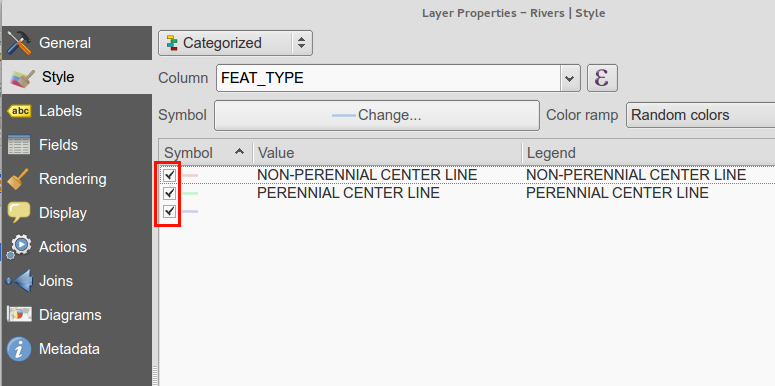Open the Random colors ramp dropdown
This screenshot has height=386, width=775.
700,115
